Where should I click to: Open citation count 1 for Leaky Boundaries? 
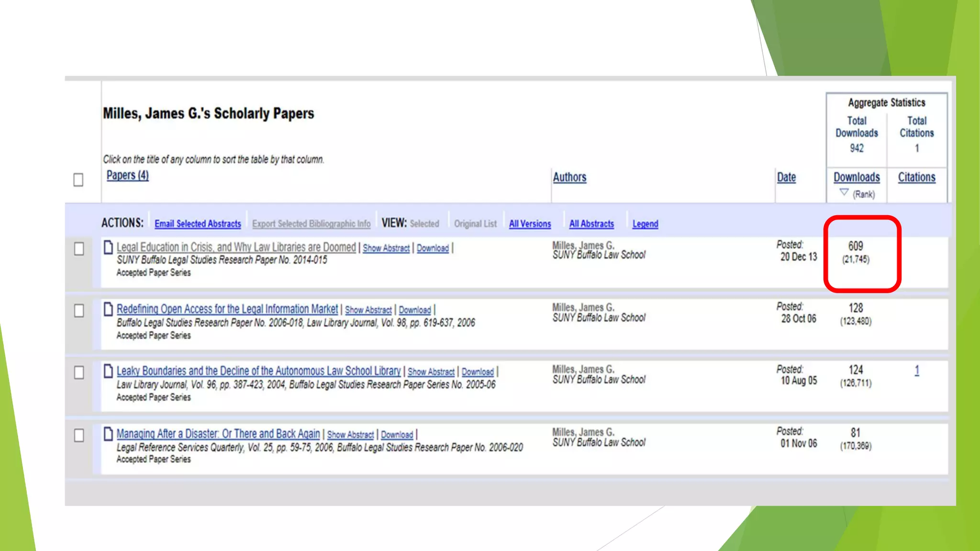click(x=917, y=371)
